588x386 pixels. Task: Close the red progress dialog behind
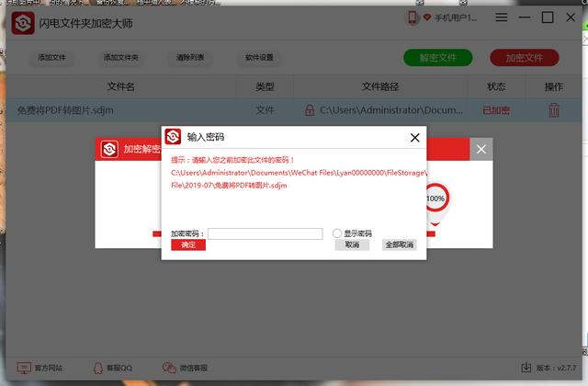pyautogui.click(x=481, y=149)
